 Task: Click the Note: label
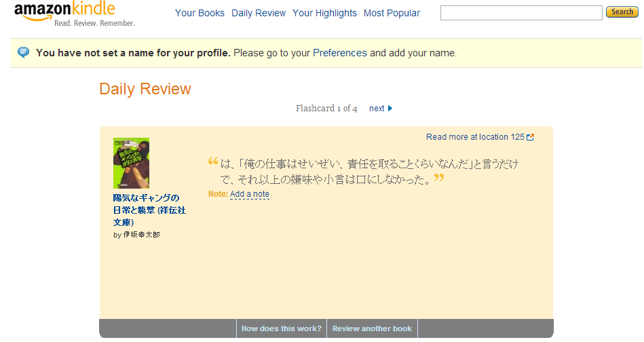(x=218, y=194)
